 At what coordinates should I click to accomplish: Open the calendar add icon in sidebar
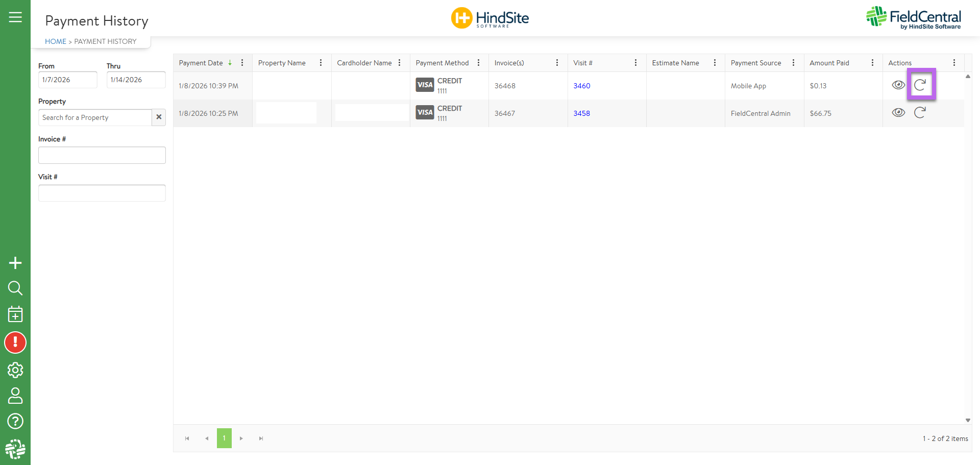point(15,314)
